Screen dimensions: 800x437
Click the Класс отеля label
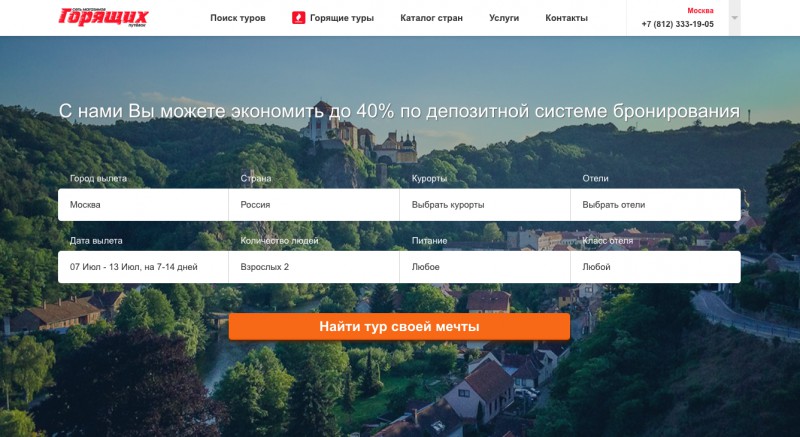(608, 241)
